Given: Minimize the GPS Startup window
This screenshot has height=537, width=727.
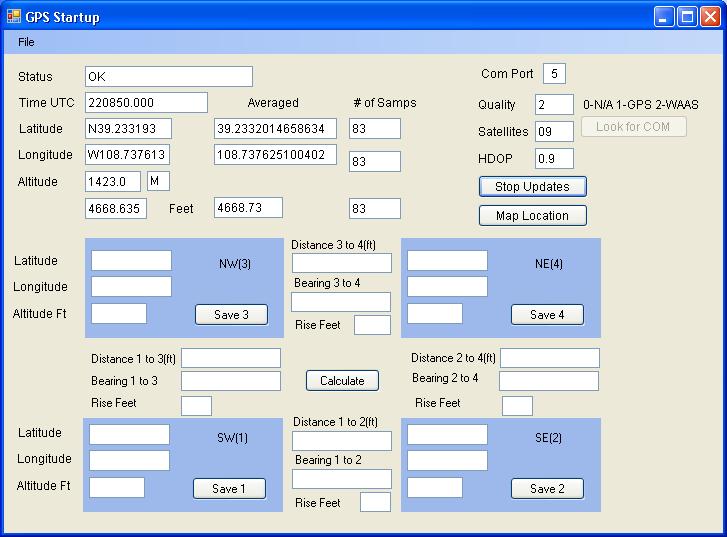Looking at the screenshot, I should point(664,17).
